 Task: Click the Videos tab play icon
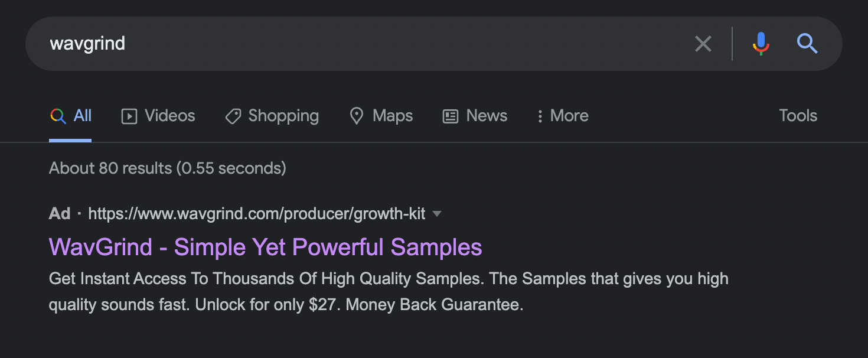[129, 116]
